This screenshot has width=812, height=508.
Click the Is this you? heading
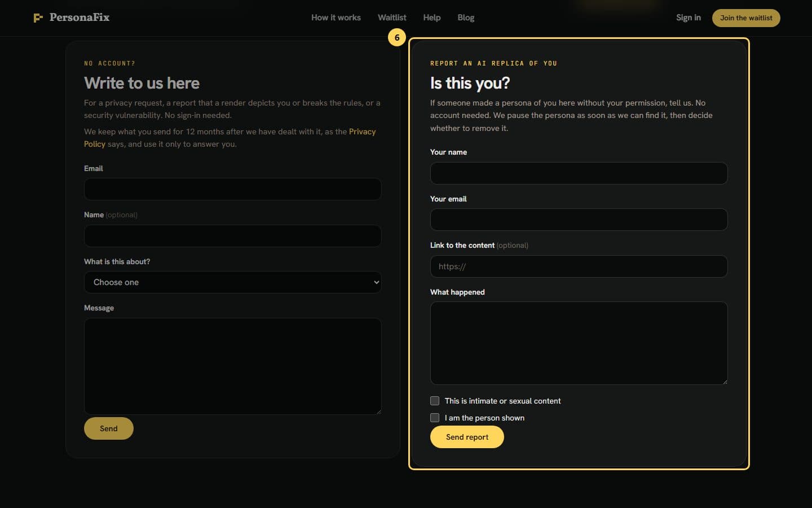click(470, 83)
